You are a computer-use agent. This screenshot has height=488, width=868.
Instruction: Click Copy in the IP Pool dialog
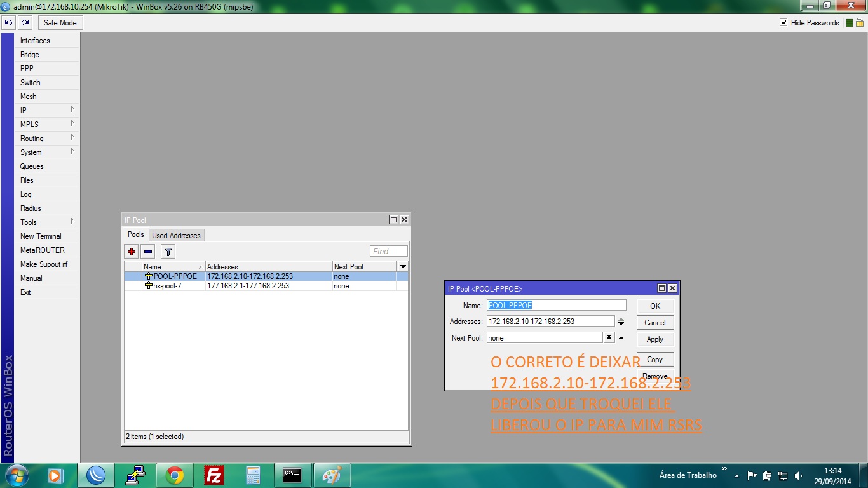tap(655, 360)
